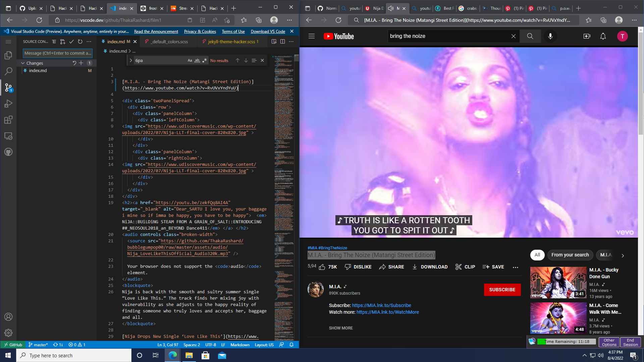Show next related chips arrow
The height and width of the screenshot is (362, 644).
pos(623,255)
